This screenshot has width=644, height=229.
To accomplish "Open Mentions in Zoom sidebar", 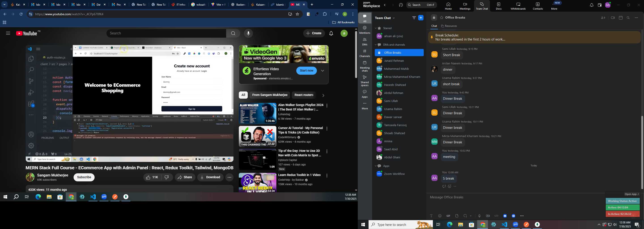I will click(x=365, y=30).
